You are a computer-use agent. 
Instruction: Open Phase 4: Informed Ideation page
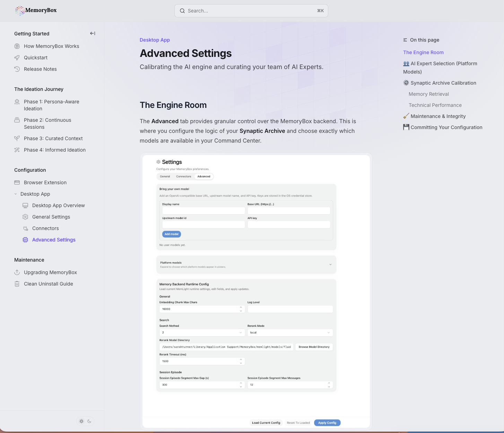click(x=55, y=150)
